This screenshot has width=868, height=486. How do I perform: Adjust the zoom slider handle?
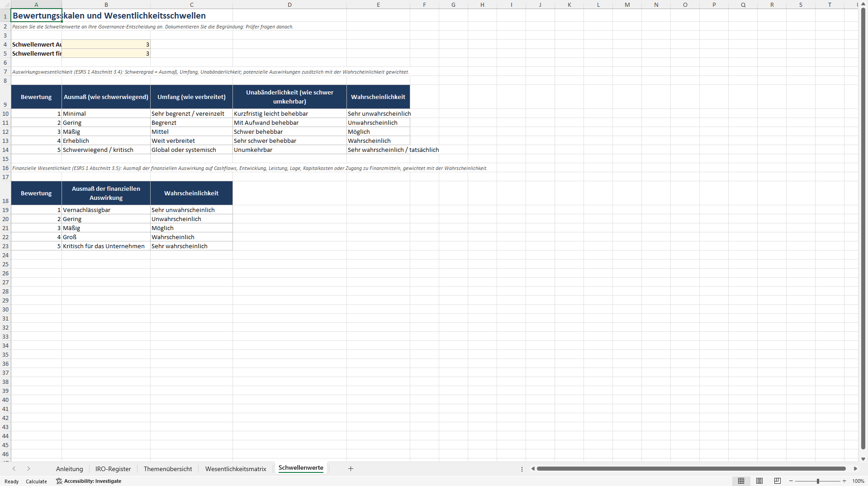pos(818,481)
